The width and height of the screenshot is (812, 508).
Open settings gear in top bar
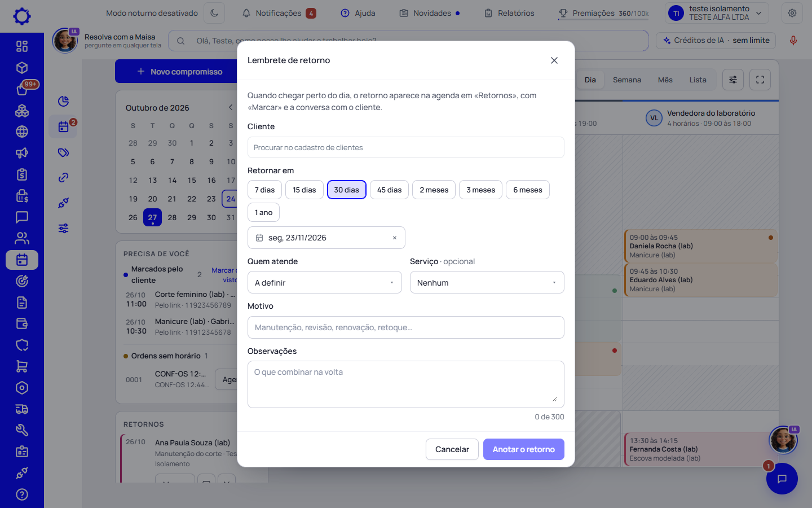click(792, 13)
